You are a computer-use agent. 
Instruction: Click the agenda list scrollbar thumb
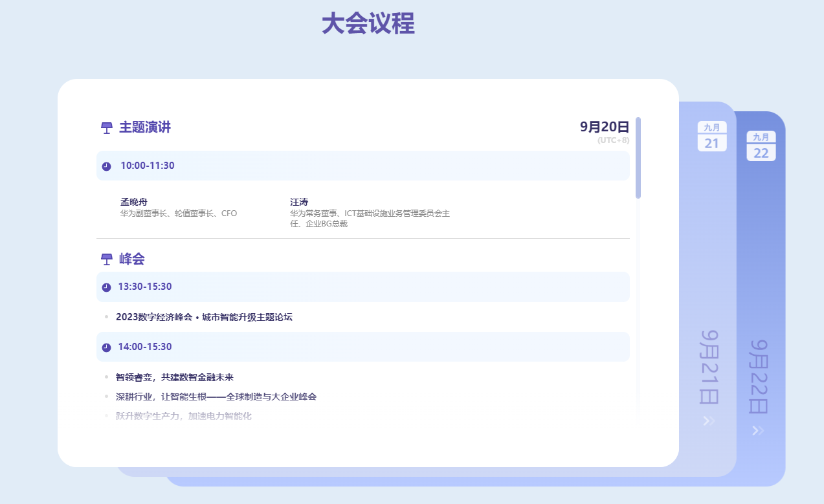(x=638, y=158)
